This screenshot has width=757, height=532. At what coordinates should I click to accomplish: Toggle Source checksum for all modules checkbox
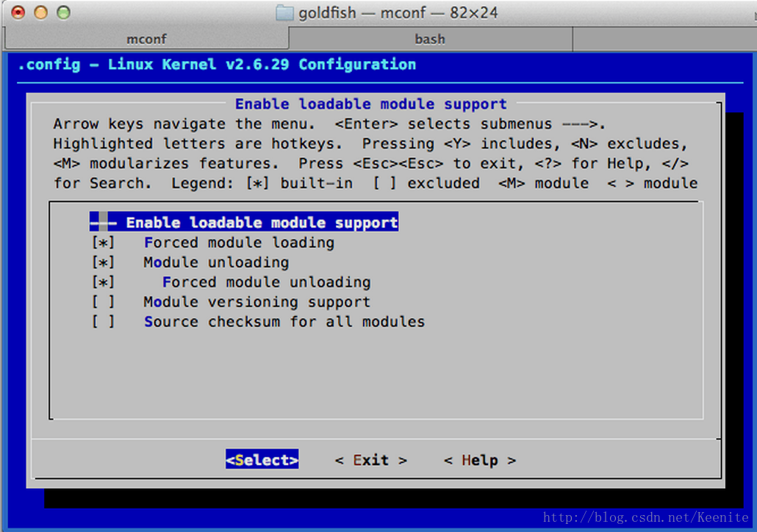[x=104, y=322]
